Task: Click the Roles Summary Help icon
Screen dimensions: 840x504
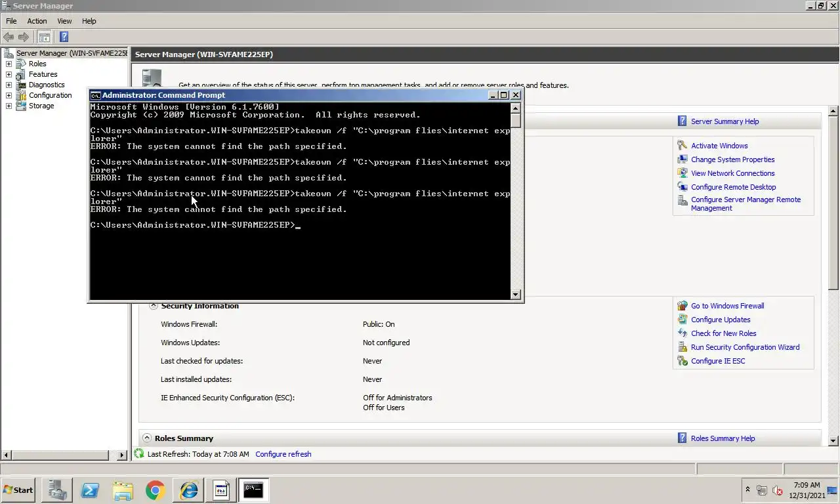Action: coord(682,438)
